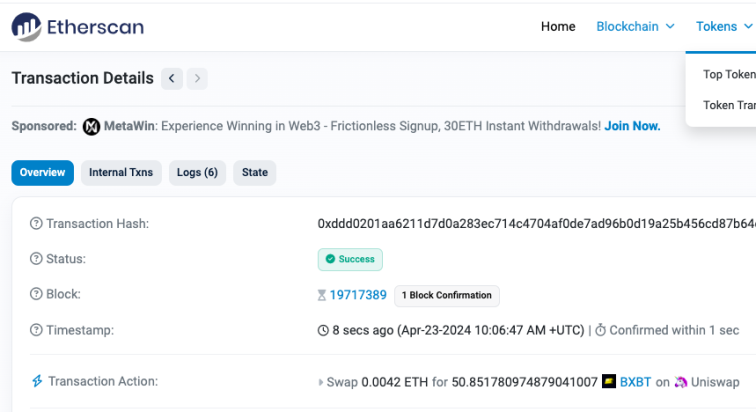
Task: Follow the Join Now sponsored link
Action: [x=632, y=126]
